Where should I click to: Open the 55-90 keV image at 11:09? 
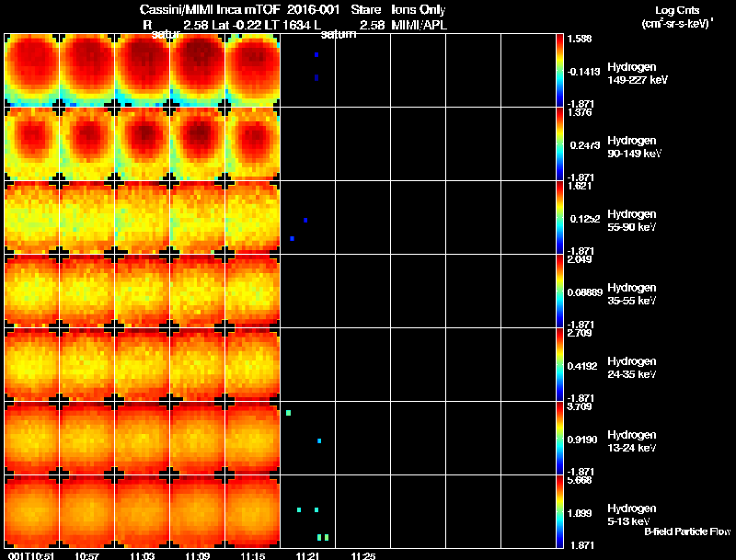[197, 218]
